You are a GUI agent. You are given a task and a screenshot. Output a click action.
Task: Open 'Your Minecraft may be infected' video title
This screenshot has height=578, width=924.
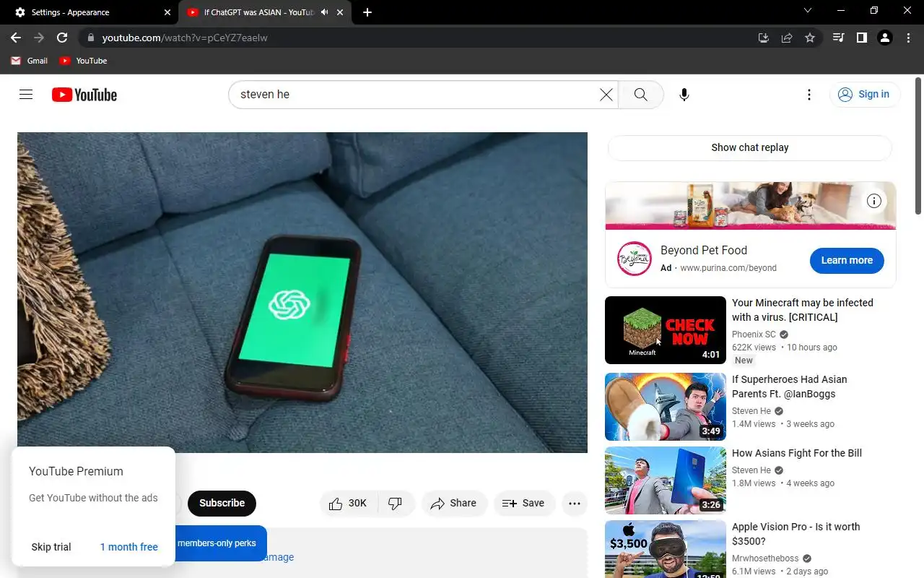pos(803,310)
